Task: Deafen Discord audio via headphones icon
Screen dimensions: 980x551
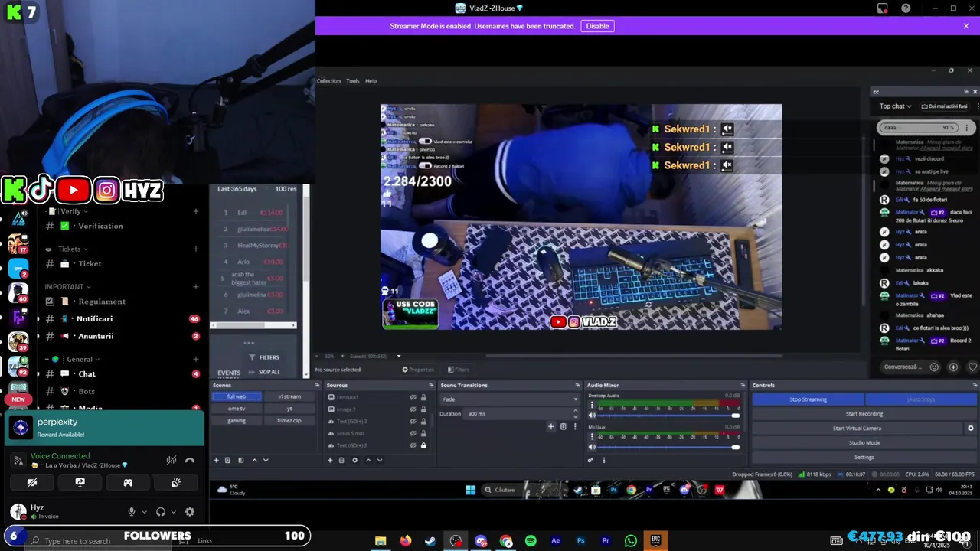Action: click(161, 512)
